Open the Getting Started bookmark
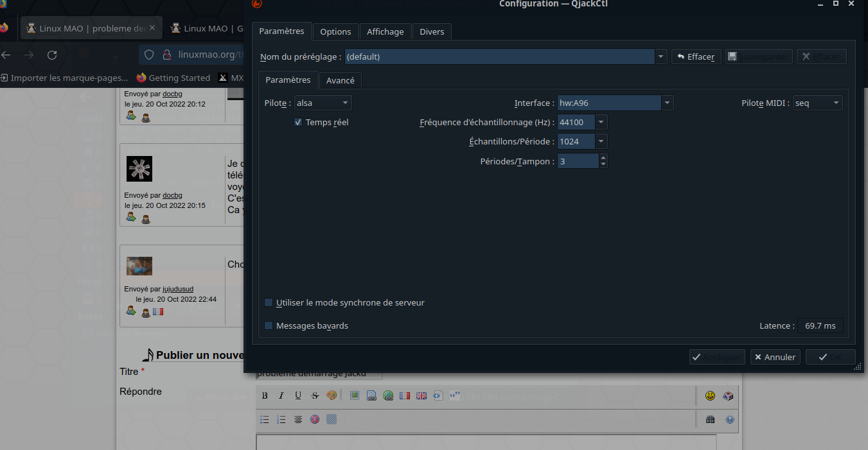The image size is (868, 450). 173,78
